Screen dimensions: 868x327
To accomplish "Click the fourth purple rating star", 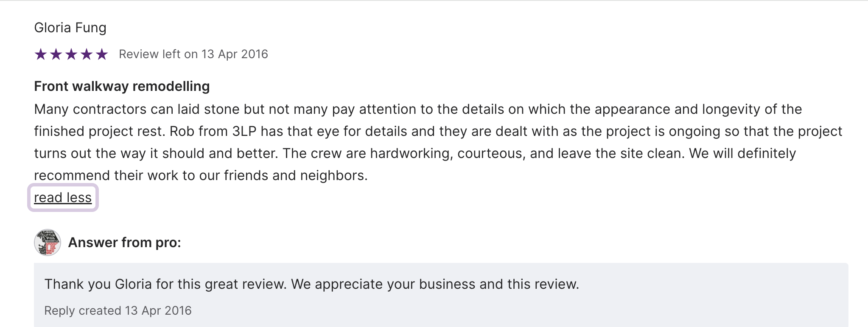I will (87, 54).
